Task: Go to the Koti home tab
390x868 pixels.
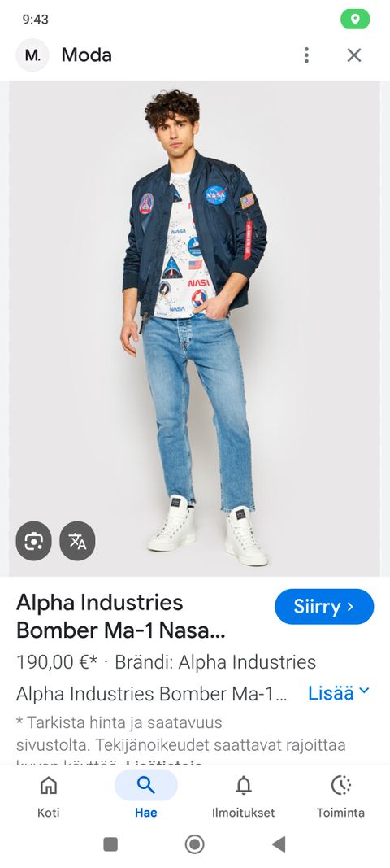Action: tap(49, 796)
